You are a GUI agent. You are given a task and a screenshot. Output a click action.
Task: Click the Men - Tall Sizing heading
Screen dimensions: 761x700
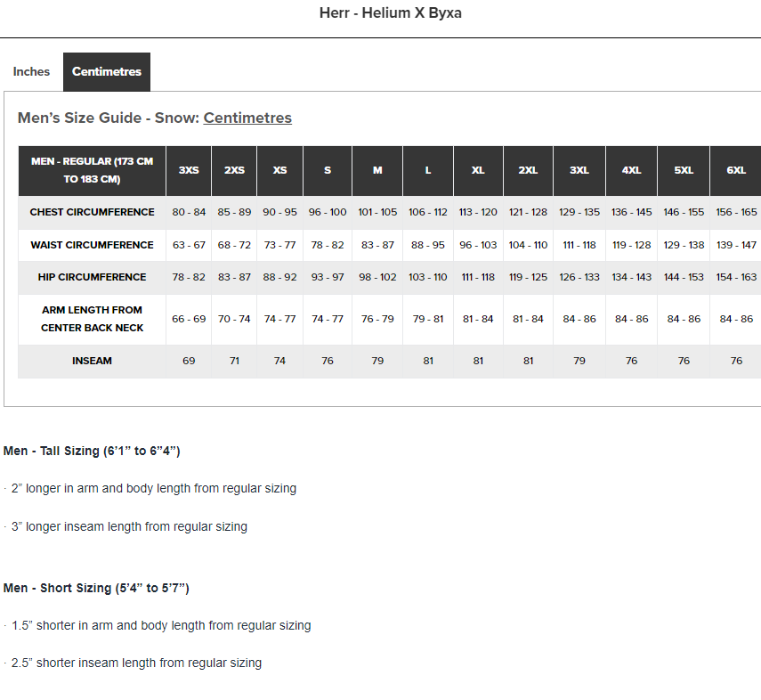pos(92,451)
